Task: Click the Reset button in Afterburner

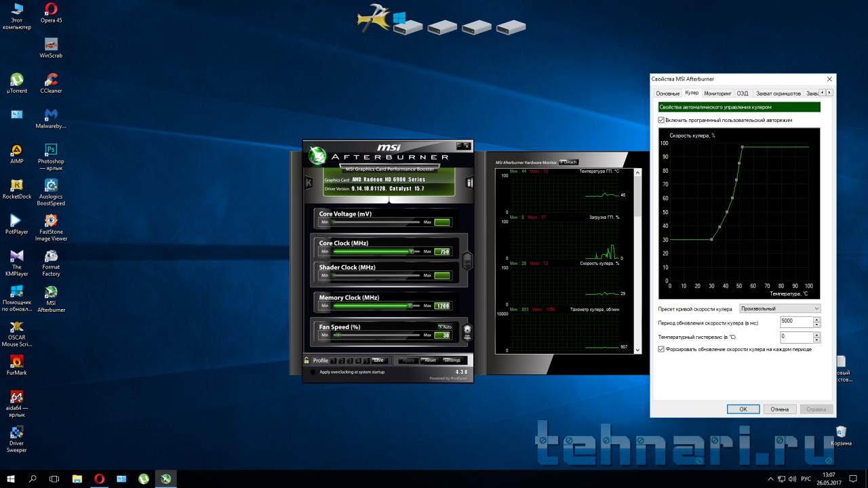Action: 430,361
